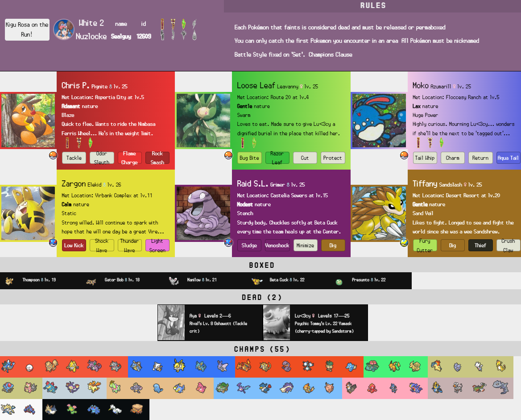Click the trainer name 'Sealguy'

[121, 36]
